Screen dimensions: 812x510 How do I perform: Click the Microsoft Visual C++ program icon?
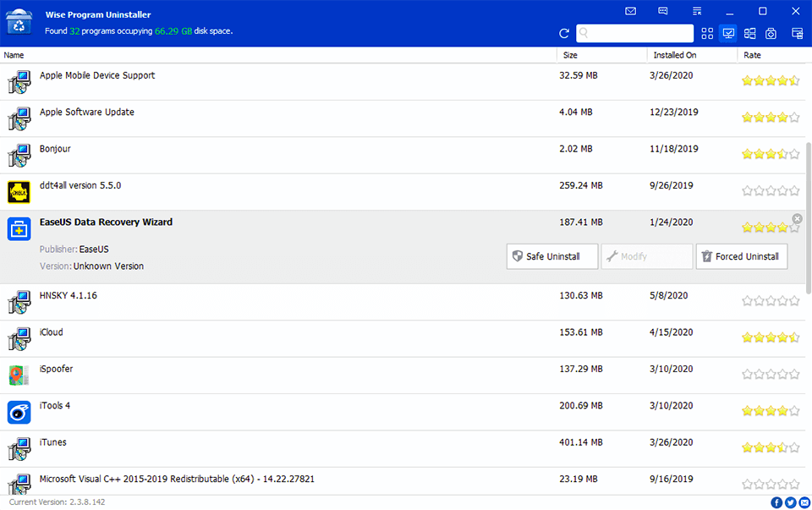(19, 485)
